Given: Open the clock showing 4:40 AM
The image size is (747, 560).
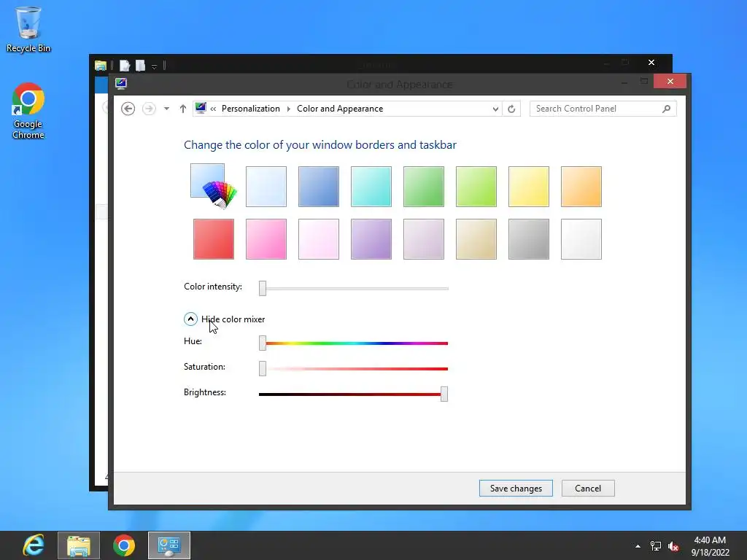Looking at the screenshot, I should click(710, 545).
